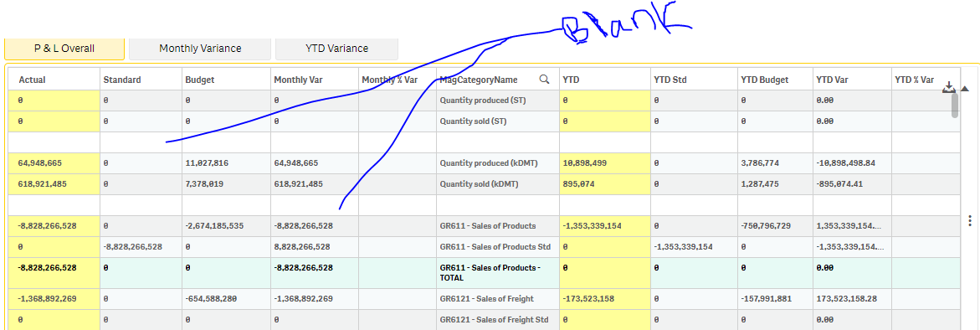Click YTD Budget value 1,287,475
This screenshot has width=980, height=330.
pyautogui.click(x=759, y=184)
